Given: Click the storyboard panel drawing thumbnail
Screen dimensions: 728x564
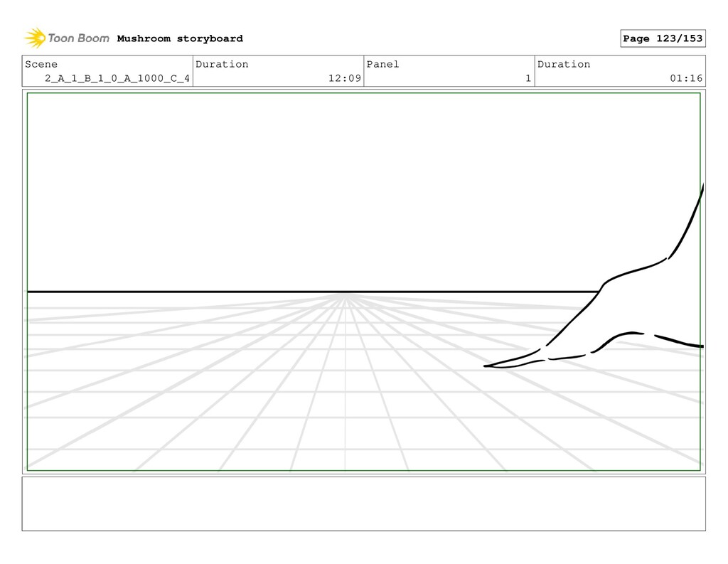Looking at the screenshot, I should (363, 282).
